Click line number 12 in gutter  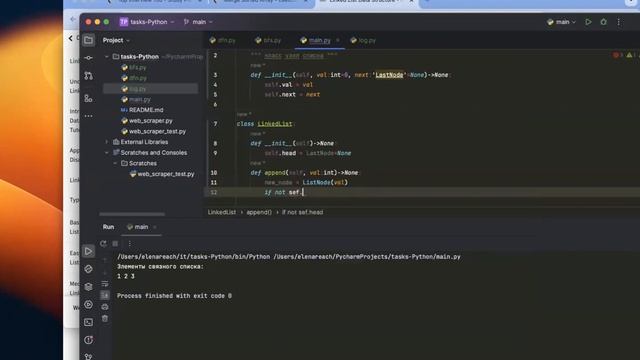pos(214,192)
